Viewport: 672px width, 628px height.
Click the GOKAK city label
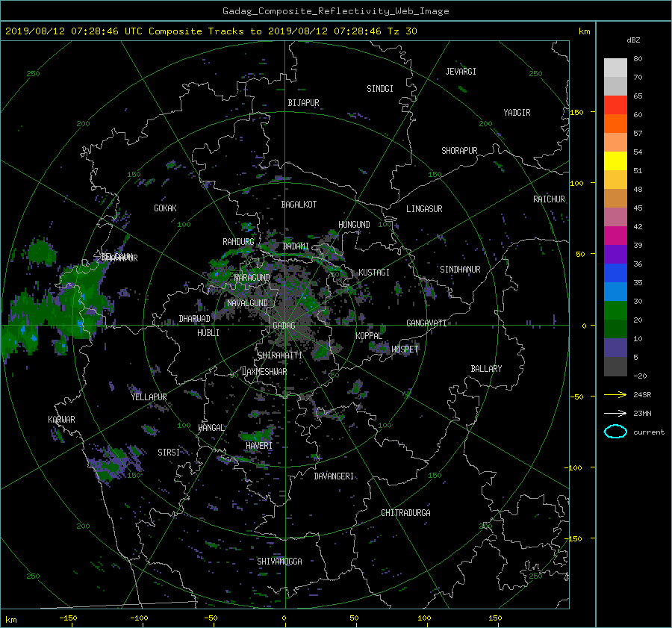[x=165, y=208]
